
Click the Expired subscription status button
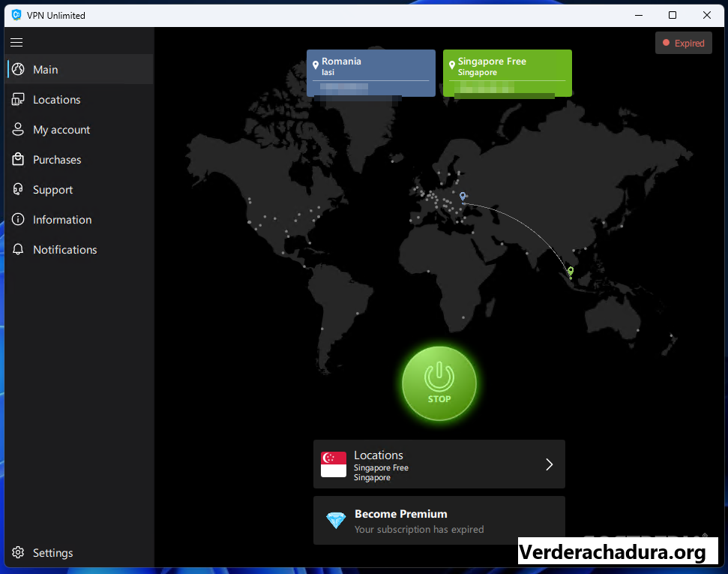(684, 43)
